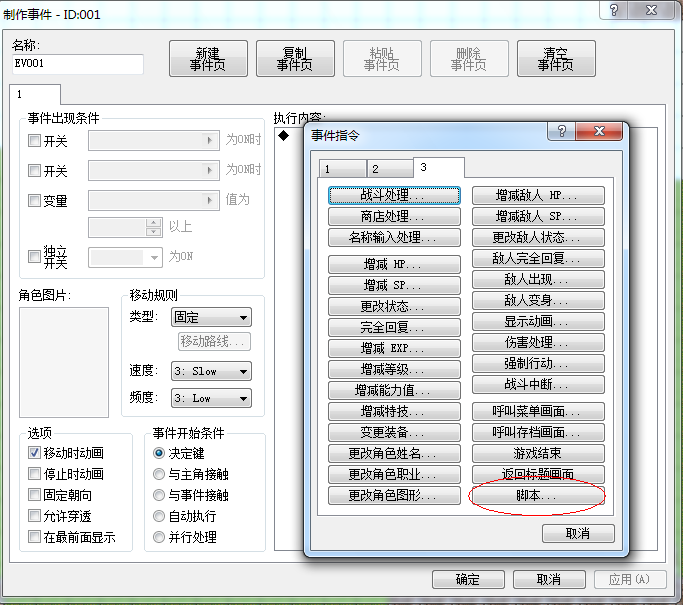This screenshot has height=605, width=683.
Task: Open the 独立开关 value dropdown
Action: [125, 257]
